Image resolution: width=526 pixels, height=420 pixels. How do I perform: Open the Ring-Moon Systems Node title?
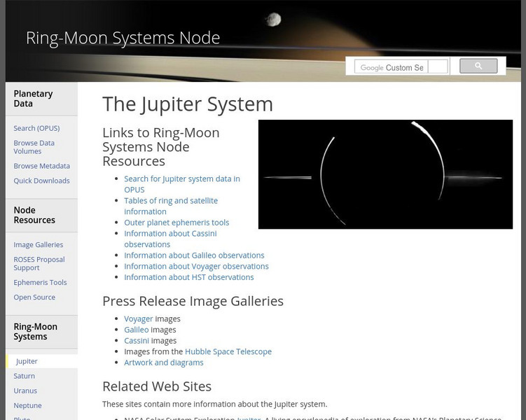[x=123, y=38]
